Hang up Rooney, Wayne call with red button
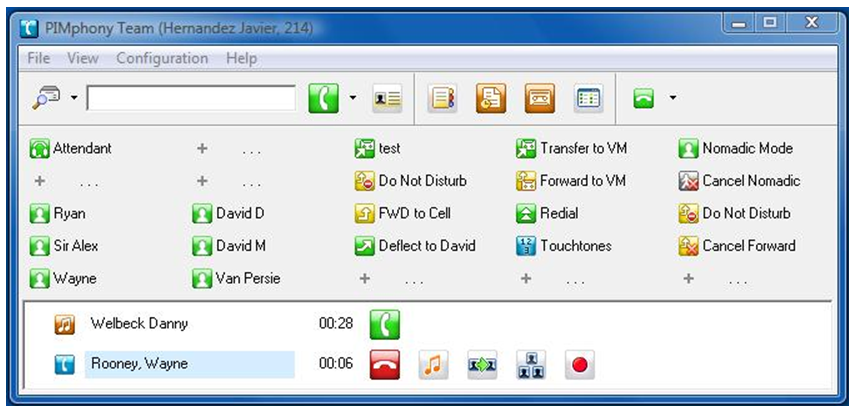 point(384,364)
